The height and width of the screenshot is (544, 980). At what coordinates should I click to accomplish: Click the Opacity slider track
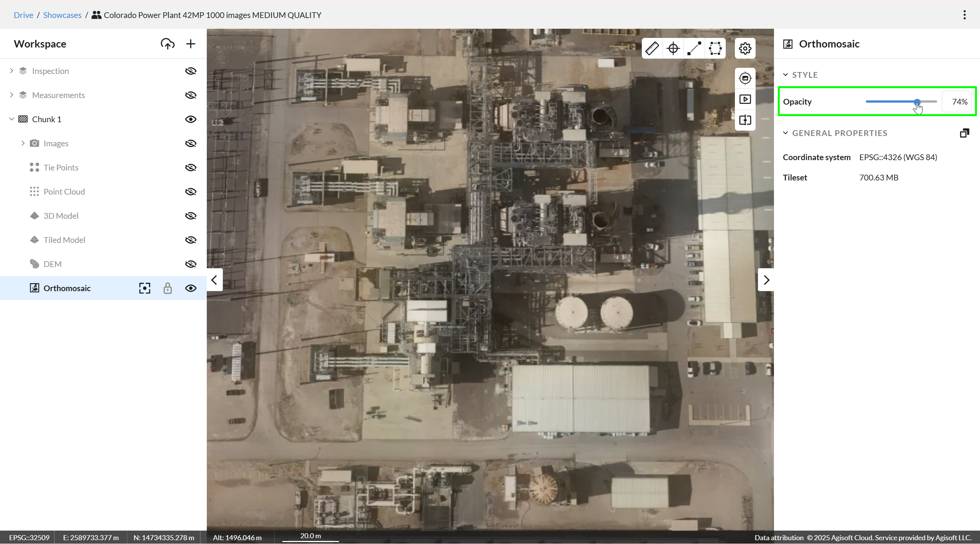click(x=888, y=102)
